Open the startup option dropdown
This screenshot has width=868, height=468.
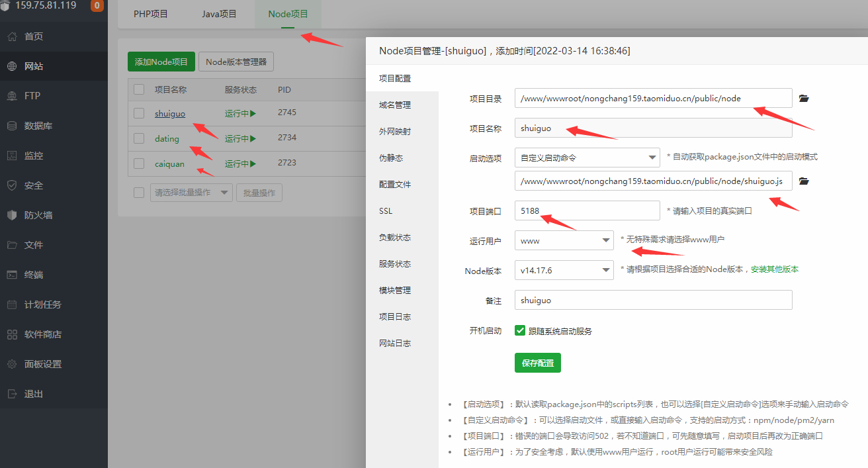587,158
